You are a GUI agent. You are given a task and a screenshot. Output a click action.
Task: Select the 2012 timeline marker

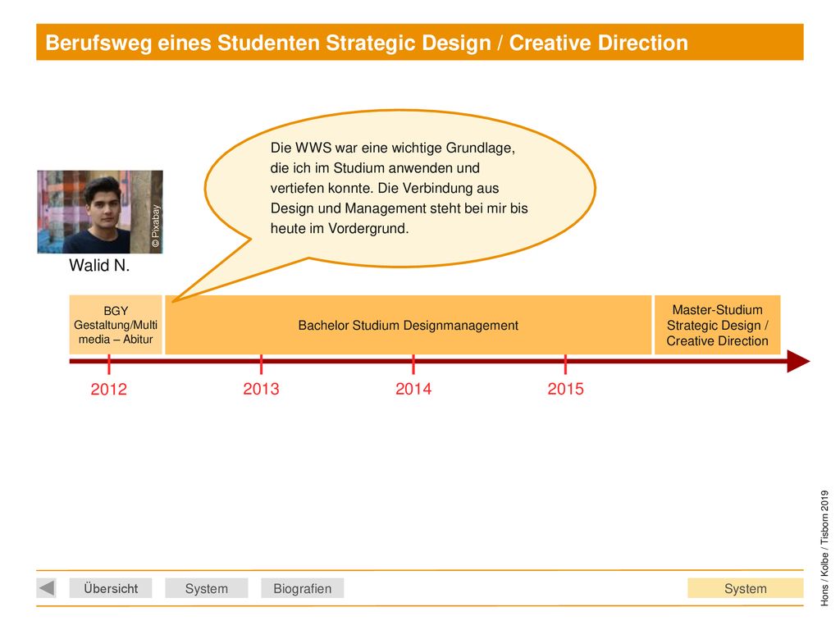coord(109,388)
